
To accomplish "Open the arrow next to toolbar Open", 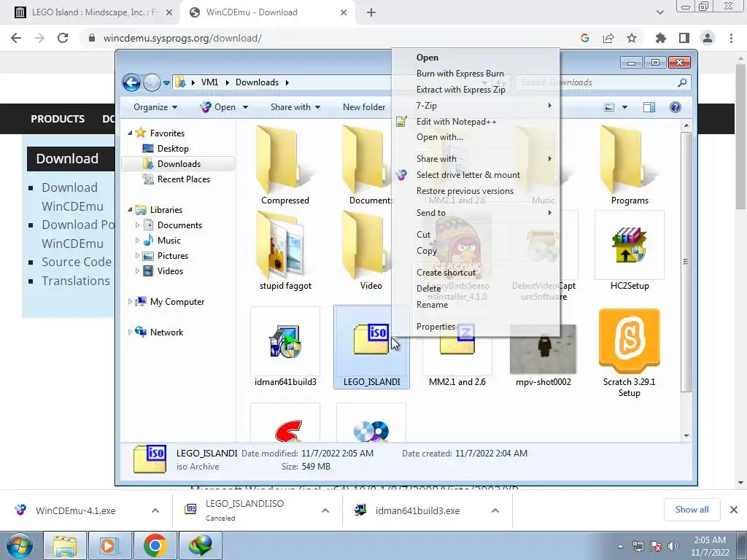I will coord(245,107).
